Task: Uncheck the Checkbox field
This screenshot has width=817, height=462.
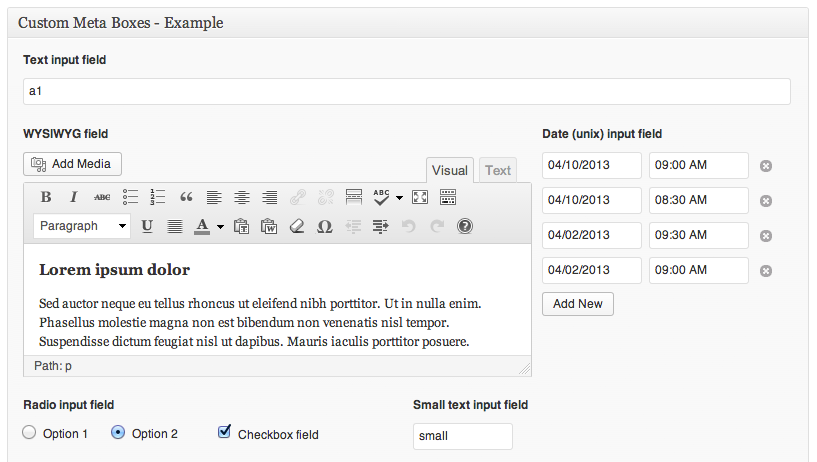Action: click(224, 432)
